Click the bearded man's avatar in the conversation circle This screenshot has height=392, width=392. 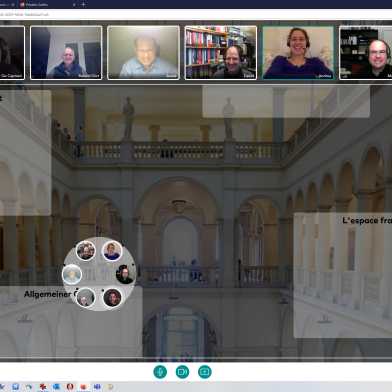point(86,251)
